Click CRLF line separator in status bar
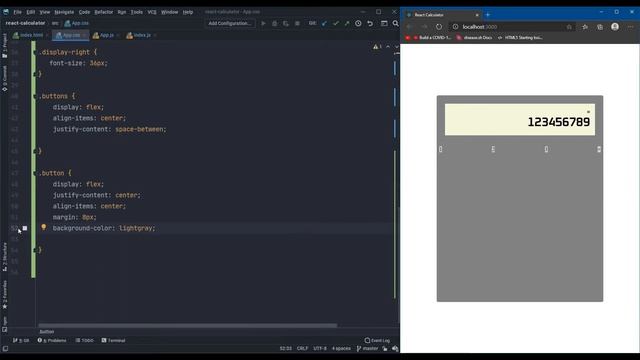Screen dimensions: 640x360 click(x=302, y=349)
